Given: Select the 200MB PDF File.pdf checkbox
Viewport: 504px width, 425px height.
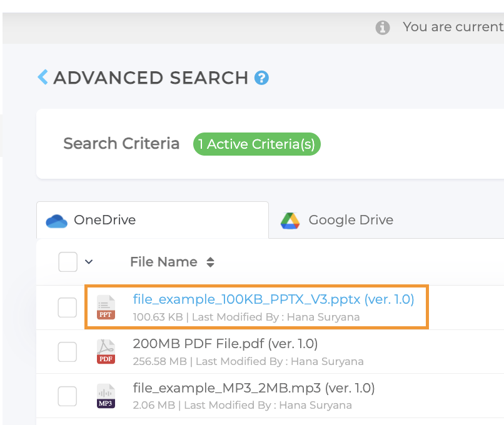Looking at the screenshot, I should 68,352.
